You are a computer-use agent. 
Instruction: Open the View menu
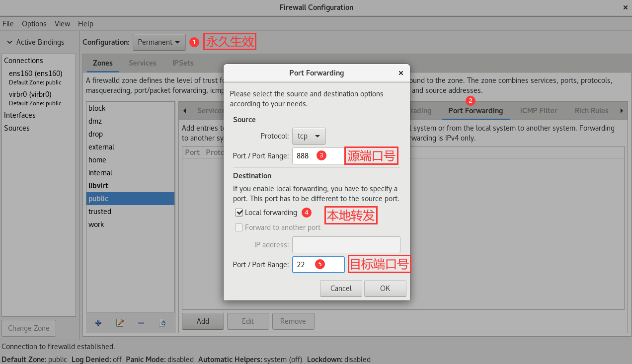[x=63, y=23]
